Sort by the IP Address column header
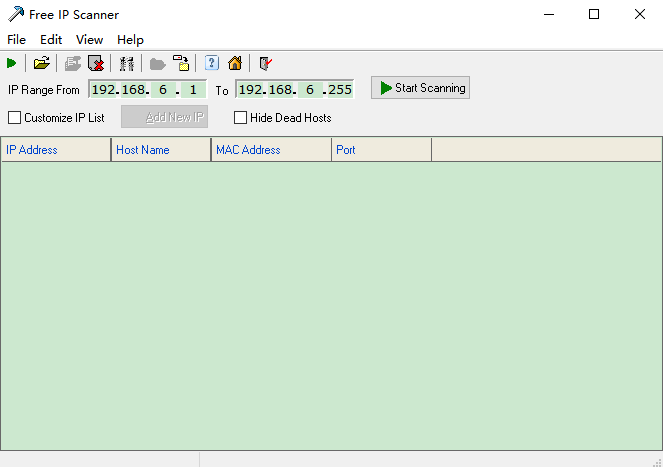Screen dimensions: 663x467 coord(55,150)
